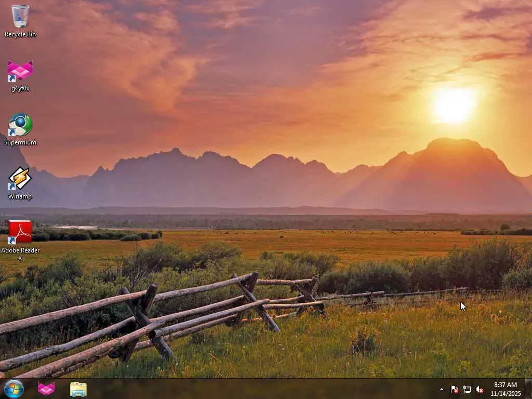Select the g4yf0x desktop shortcut
The height and width of the screenshot is (399, 532).
point(20,75)
